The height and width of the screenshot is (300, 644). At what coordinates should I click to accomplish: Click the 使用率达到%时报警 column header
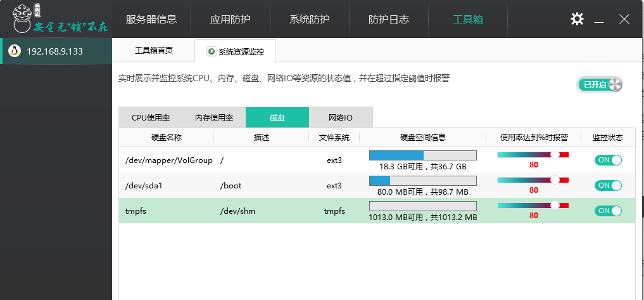pyautogui.click(x=534, y=138)
